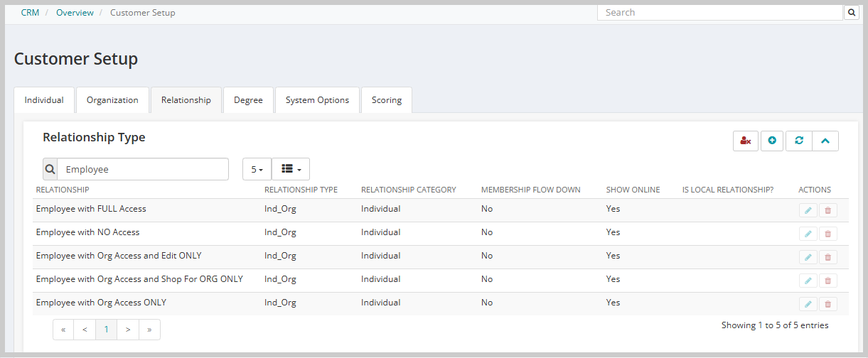Sort by SHOW ONLINE column header

pos(633,190)
